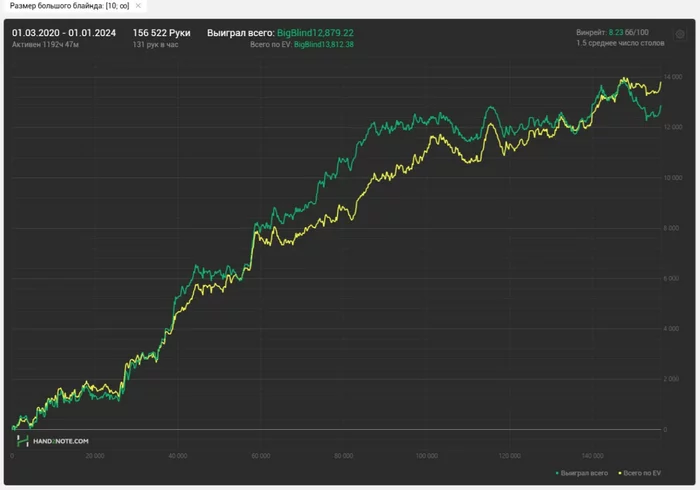Screen dimensions: 700x490
Task: Click the BigBlind12,879.22 total won value
Action: point(315,33)
